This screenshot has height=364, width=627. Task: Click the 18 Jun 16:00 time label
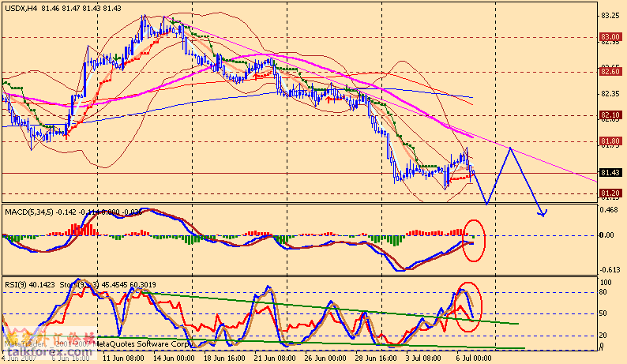(224, 358)
